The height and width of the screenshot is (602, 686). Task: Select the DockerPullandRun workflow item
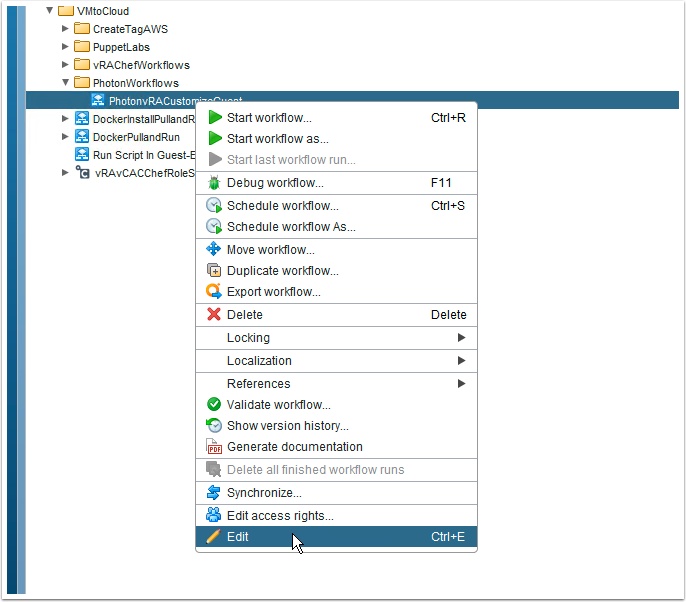point(136,137)
